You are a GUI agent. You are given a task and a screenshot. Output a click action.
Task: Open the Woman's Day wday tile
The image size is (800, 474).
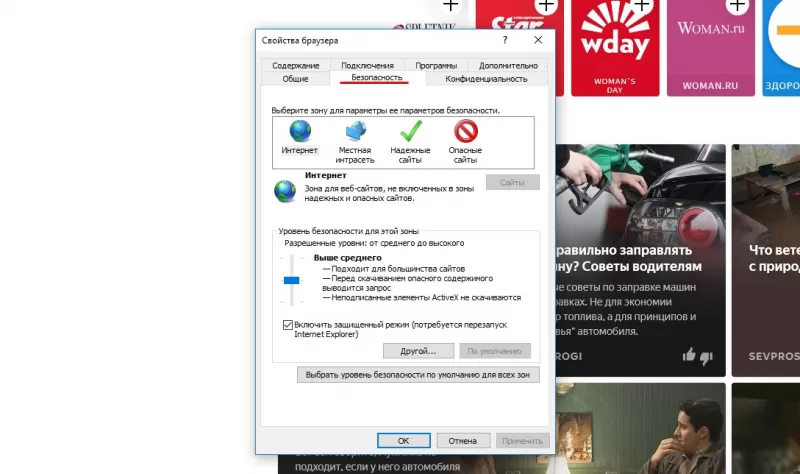(615, 48)
